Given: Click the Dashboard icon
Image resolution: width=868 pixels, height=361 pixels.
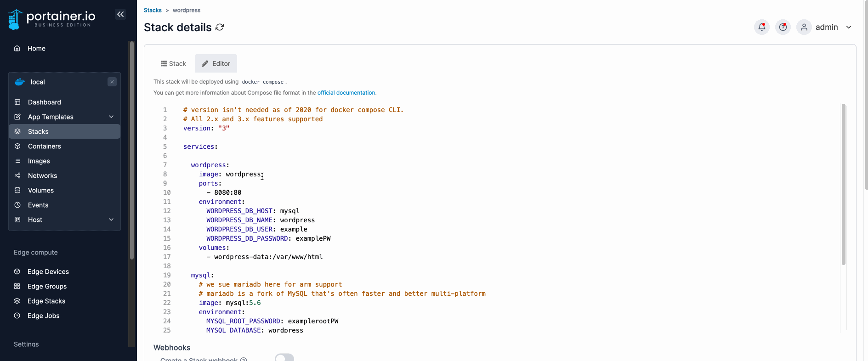Looking at the screenshot, I should coord(17,102).
